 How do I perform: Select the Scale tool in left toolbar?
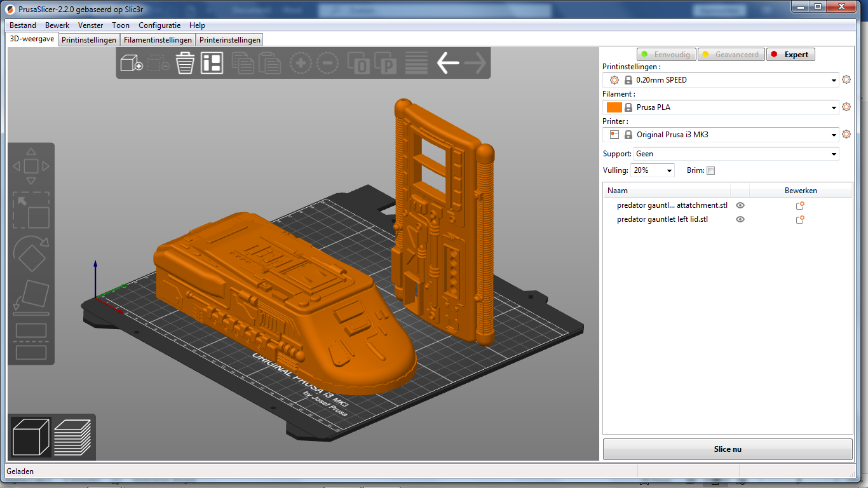coord(31,210)
